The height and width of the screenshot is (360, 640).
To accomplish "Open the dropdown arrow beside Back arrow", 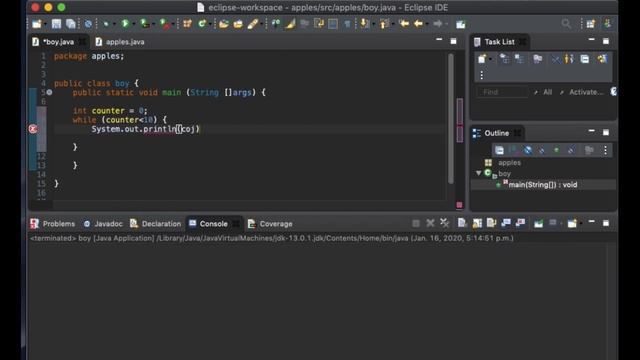I will coord(427,24).
